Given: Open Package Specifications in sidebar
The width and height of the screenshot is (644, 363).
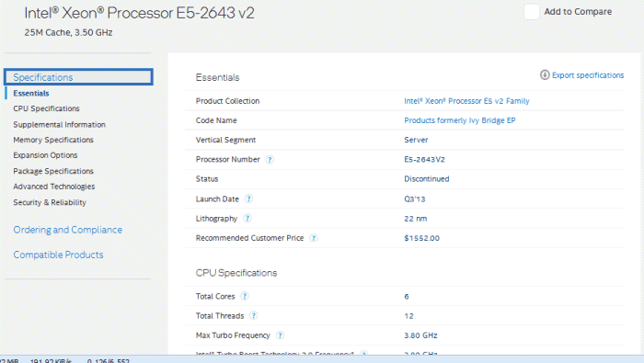Looking at the screenshot, I should [53, 171].
